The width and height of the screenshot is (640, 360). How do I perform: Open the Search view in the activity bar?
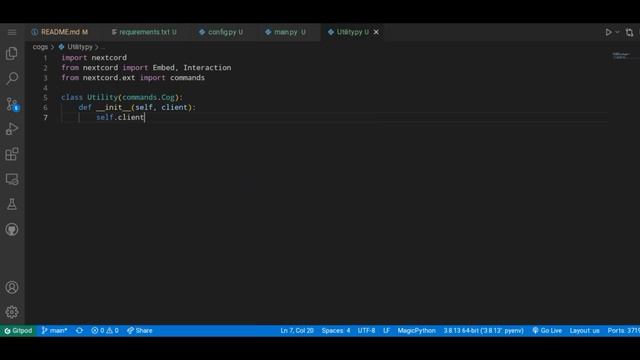pos(12,78)
